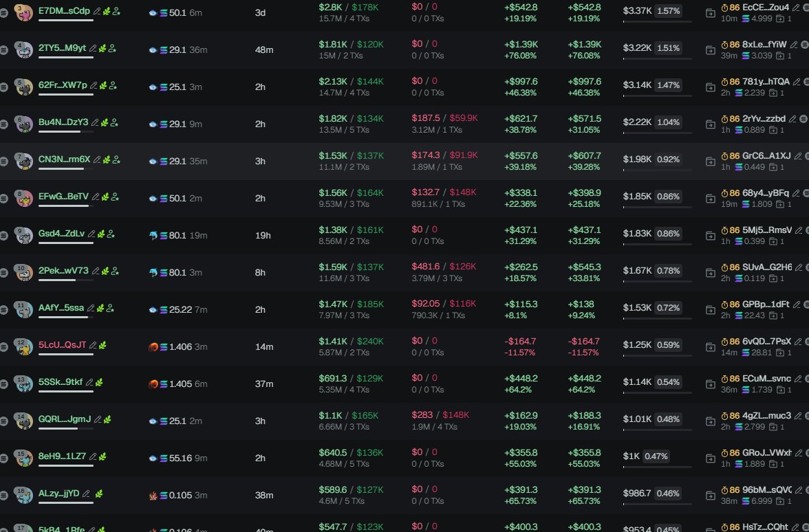Click the shrimp icon in 5LcU...QsJT row
This screenshot has width=809, height=532.
coord(153,346)
